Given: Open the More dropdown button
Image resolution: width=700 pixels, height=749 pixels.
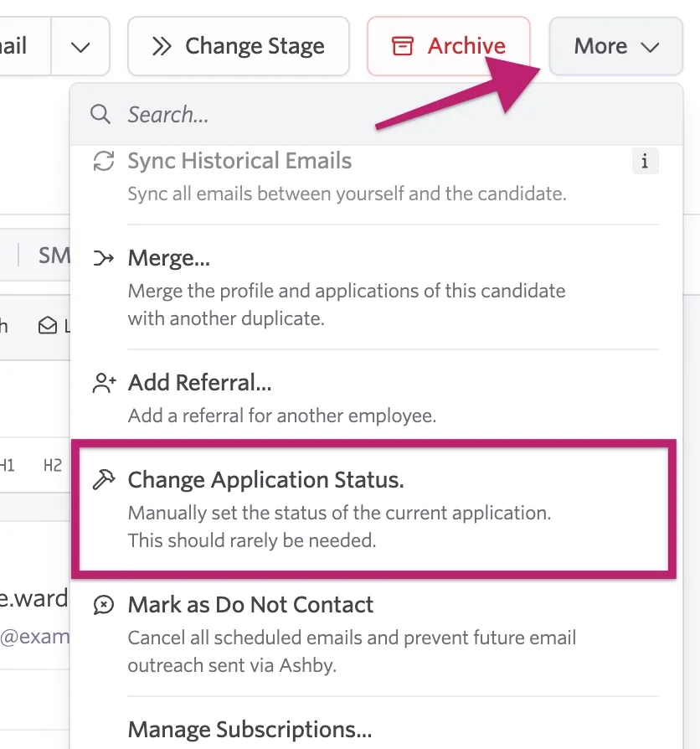Looking at the screenshot, I should pos(615,46).
